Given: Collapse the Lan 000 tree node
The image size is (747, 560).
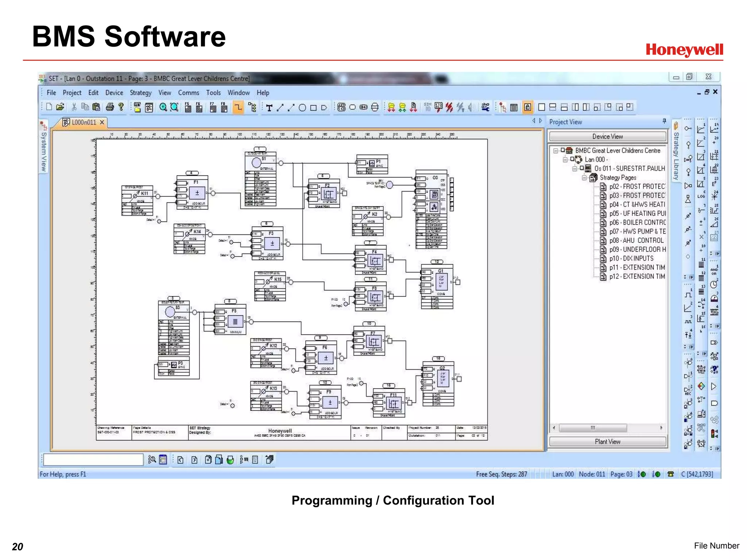Looking at the screenshot, I should tap(565, 160).
